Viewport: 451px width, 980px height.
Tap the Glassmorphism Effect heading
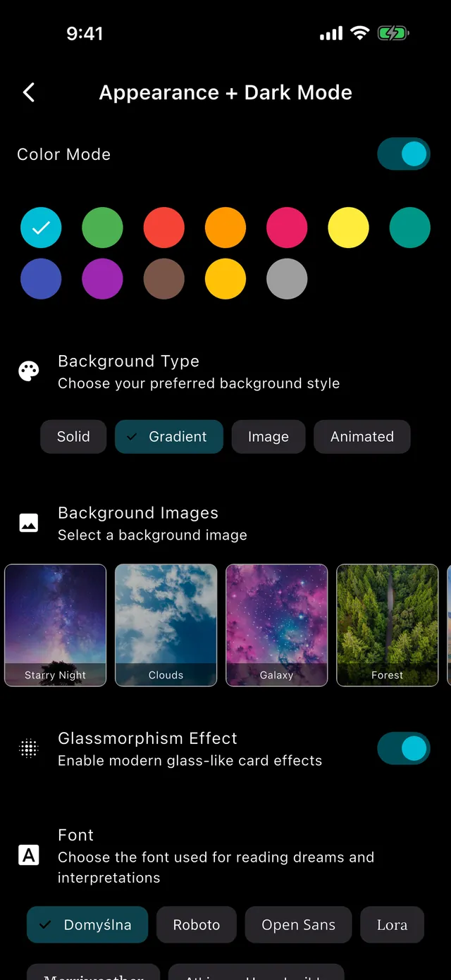point(147,738)
